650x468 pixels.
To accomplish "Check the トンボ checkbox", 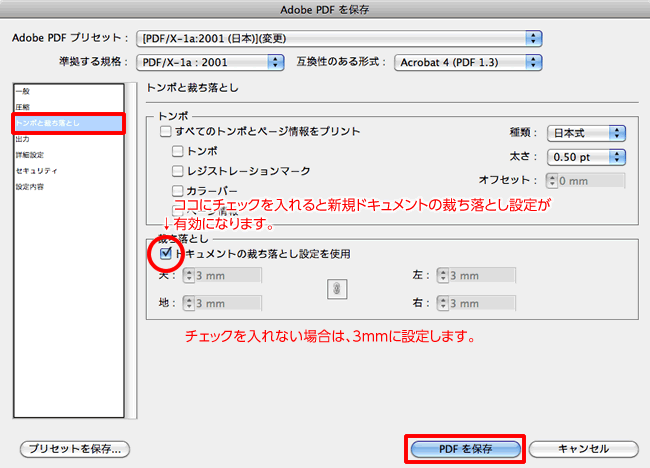I will [177, 151].
